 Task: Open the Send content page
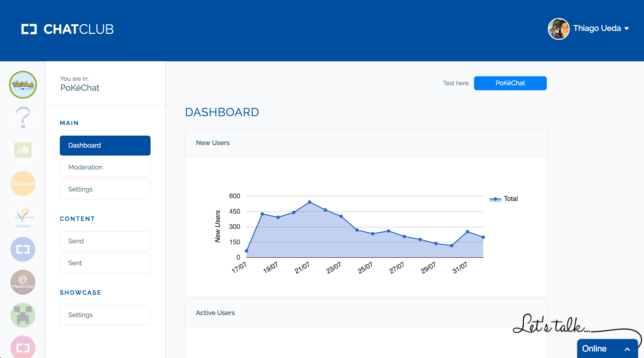click(x=105, y=241)
